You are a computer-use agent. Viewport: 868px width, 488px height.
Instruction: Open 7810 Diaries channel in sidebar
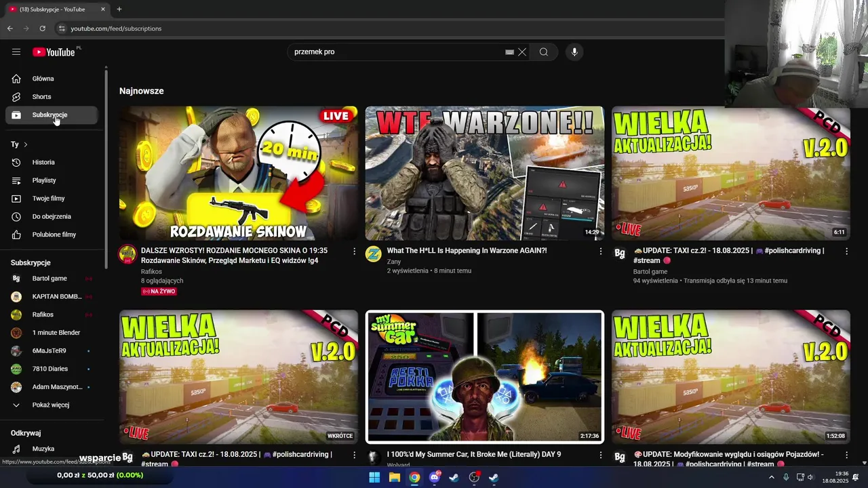click(x=52, y=369)
